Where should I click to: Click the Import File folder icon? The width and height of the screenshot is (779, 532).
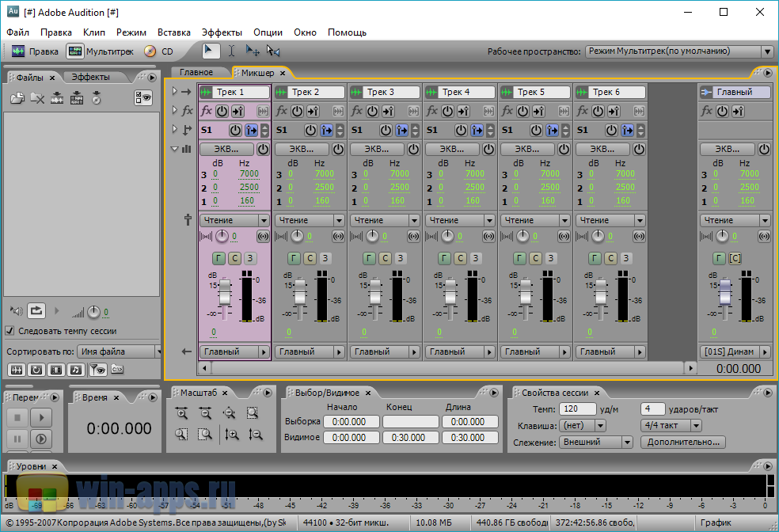tap(17, 98)
